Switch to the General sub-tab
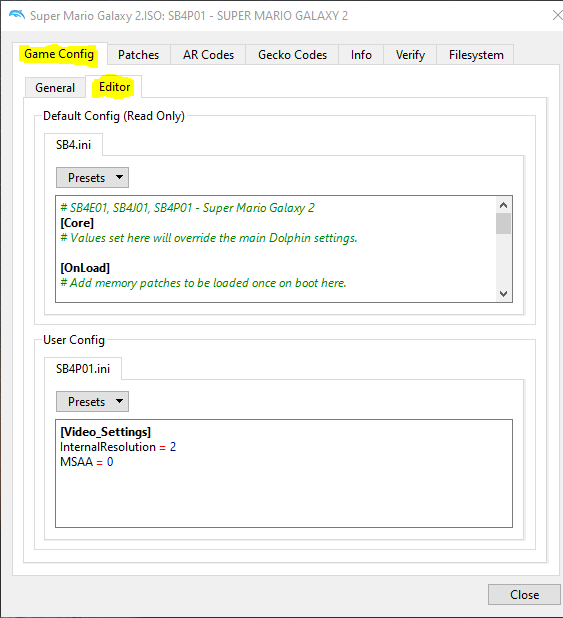 55,87
